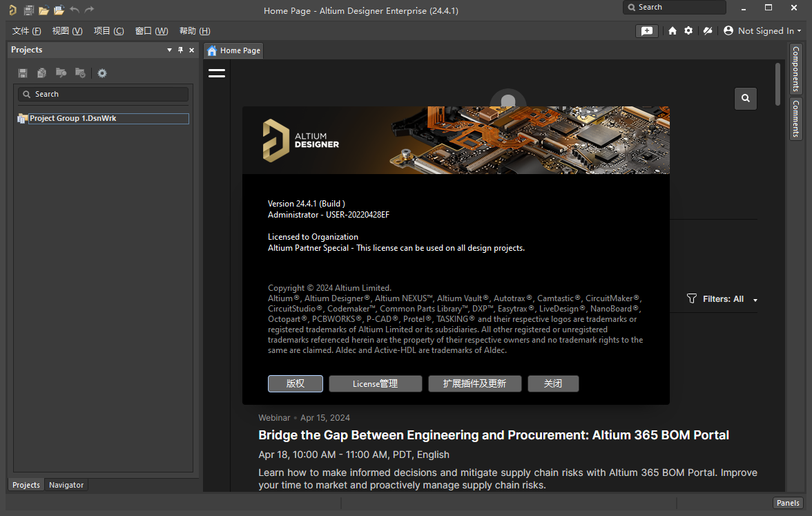Click Save All icon in title bar

click(28, 10)
